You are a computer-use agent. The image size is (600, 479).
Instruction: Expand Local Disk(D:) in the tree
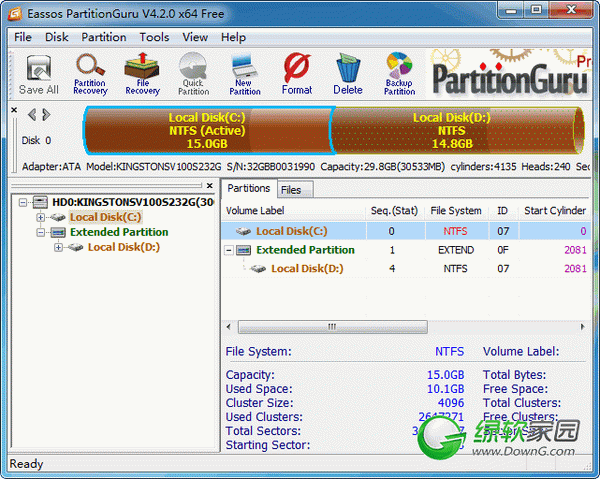tap(58, 248)
